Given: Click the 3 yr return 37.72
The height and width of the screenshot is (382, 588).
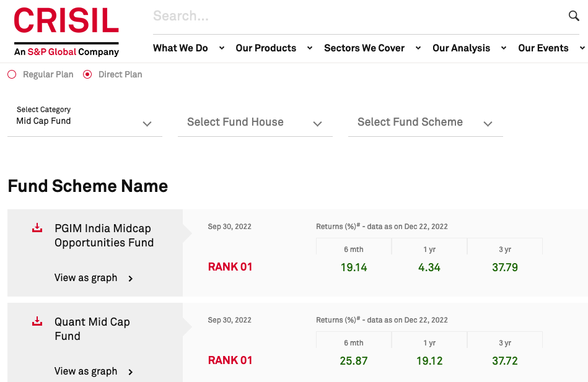Looking at the screenshot, I should [x=505, y=360].
